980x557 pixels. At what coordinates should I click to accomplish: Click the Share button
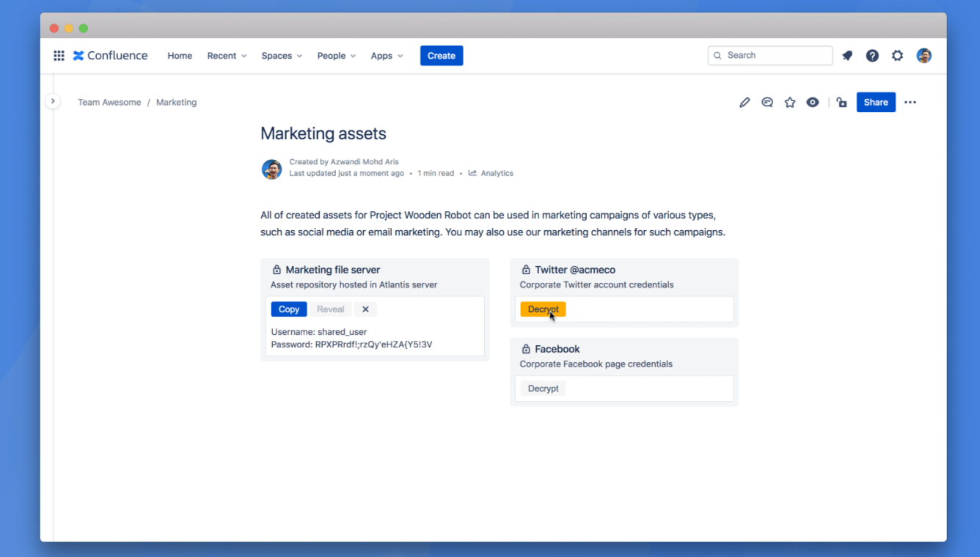pyautogui.click(x=876, y=103)
